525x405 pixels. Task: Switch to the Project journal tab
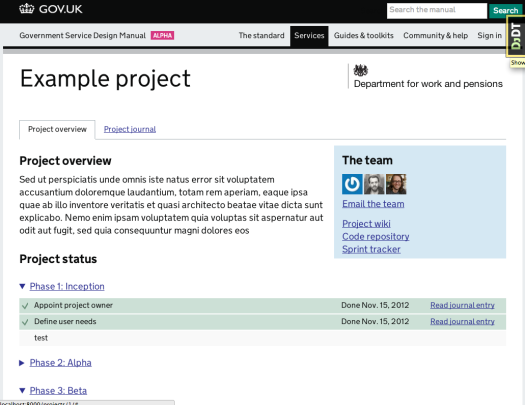130,129
